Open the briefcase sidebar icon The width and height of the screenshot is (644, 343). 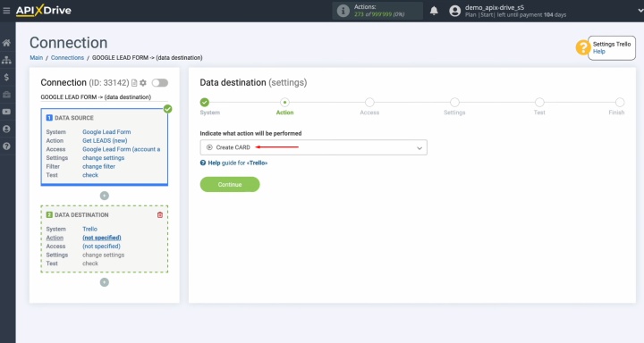pos(6,95)
